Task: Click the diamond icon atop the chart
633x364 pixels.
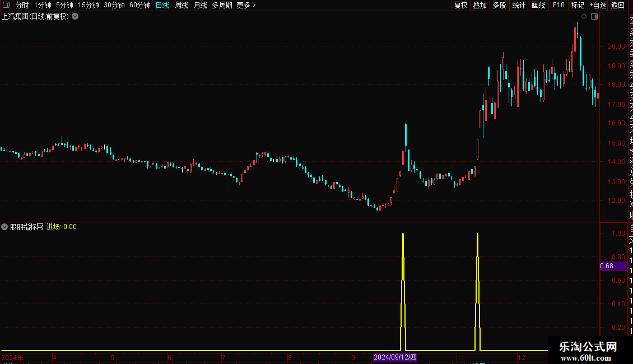Action: (584, 17)
